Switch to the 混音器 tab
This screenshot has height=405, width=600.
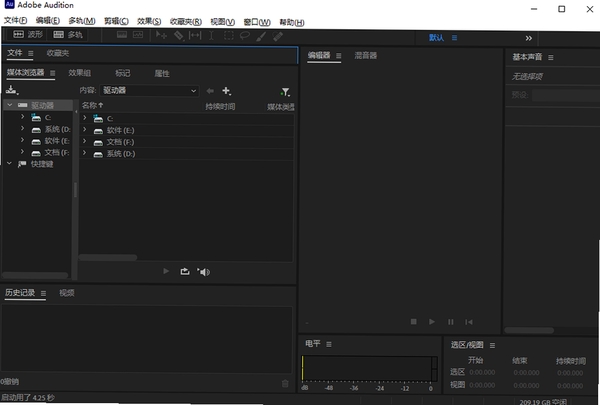(x=365, y=56)
